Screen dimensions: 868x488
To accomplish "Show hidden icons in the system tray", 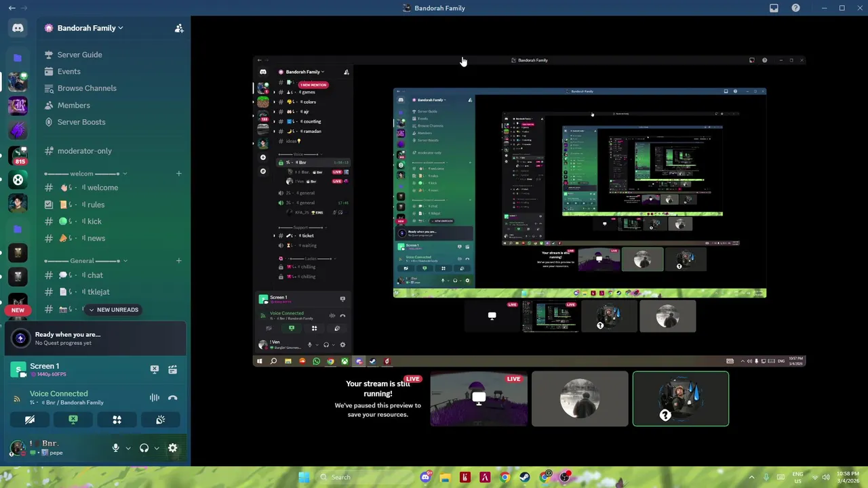I will [751, 477].
